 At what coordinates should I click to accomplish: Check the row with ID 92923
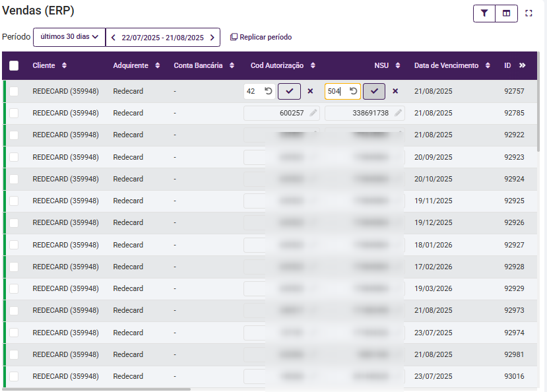point(14,157)
